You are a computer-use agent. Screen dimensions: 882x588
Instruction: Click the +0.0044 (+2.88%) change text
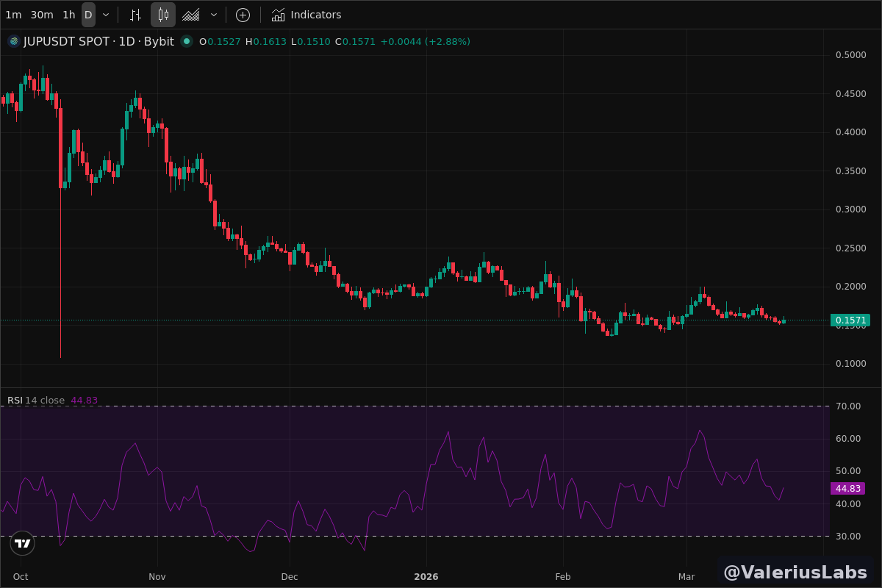(425, 41)
